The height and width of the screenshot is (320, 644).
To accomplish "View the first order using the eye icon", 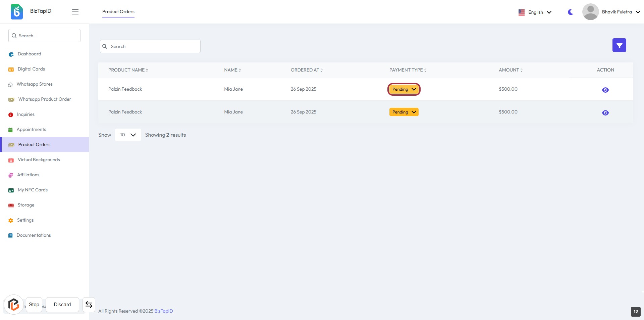I will point(605,90).
